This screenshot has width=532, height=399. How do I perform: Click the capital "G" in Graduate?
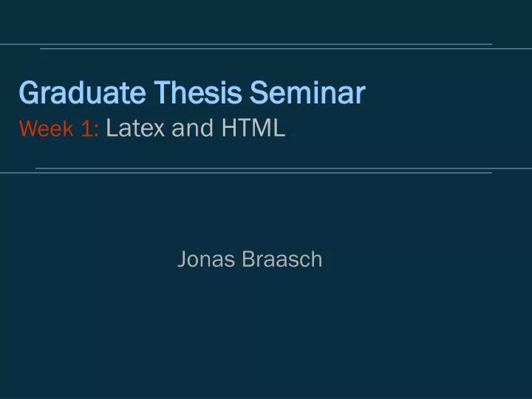click(29, 92)
